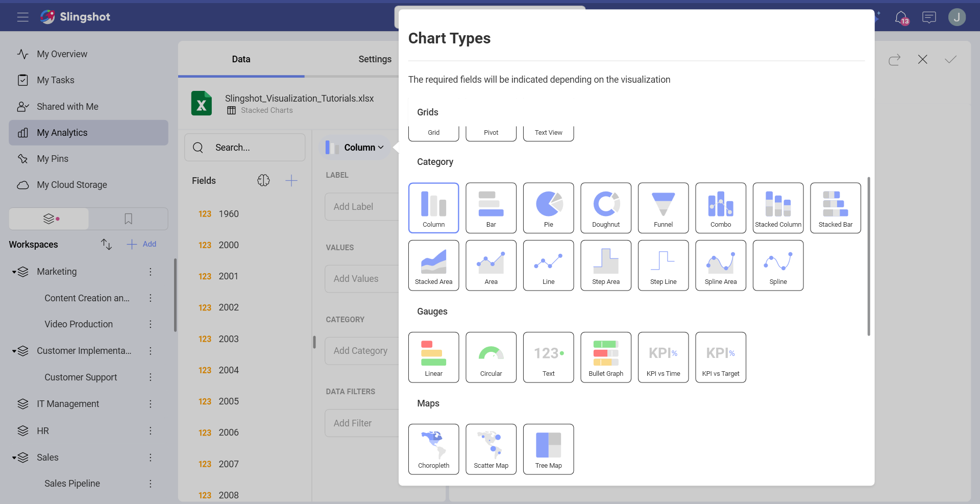980x504 pixels.
Task: Click the fields Search box
Action: pos(245,148)
